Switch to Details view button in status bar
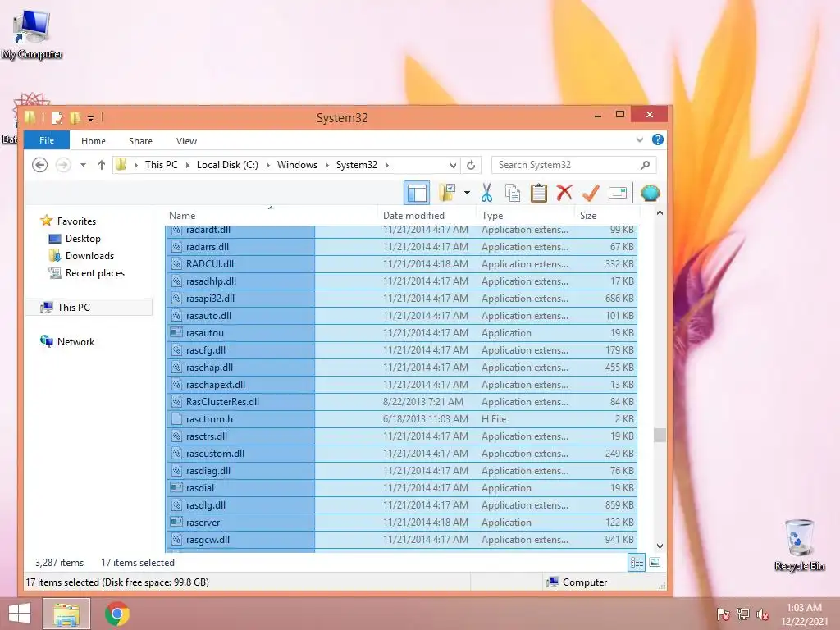Image resolution: width=840 pixels, height=630 pixels. (x=637, y=563)
